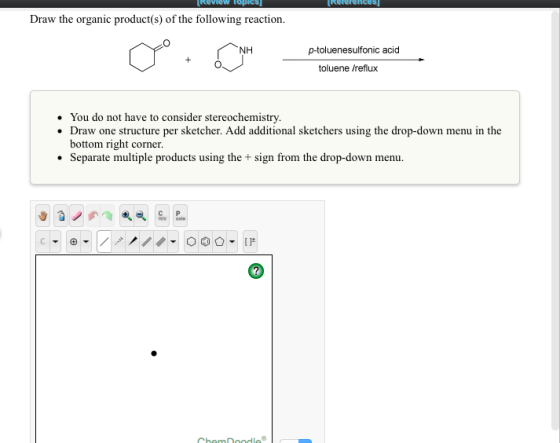Viewport: 560px width, 443px height.
Task: Open the sketcher drop-down menu below canvas
Action: click(x=296, y=441)
